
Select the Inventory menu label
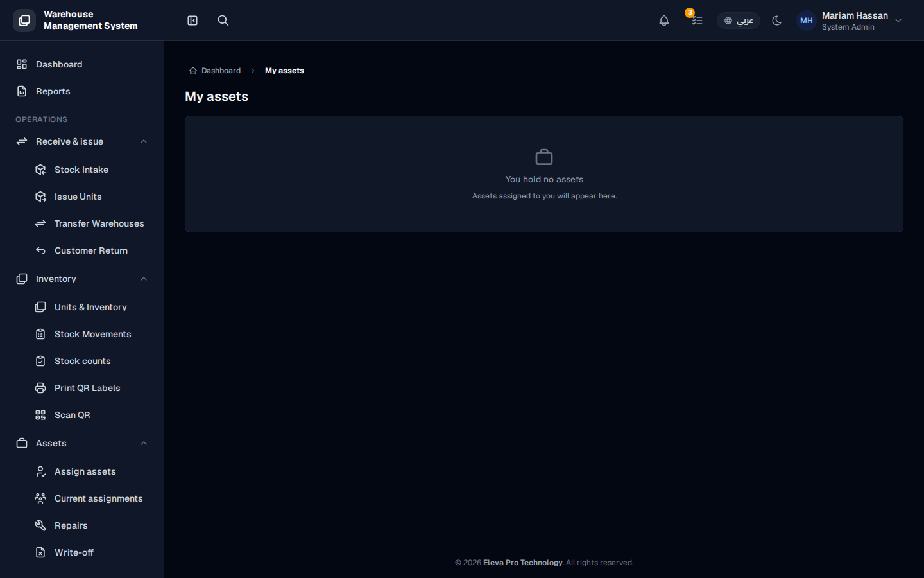point(56,279)
